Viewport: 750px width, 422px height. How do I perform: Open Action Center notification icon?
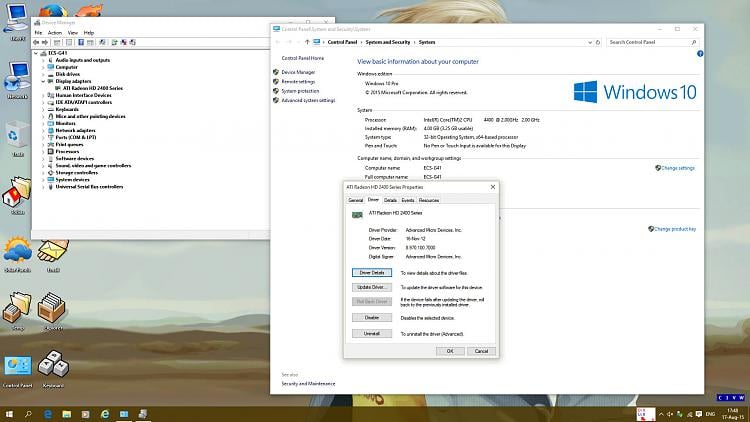(x=699, y=414)
